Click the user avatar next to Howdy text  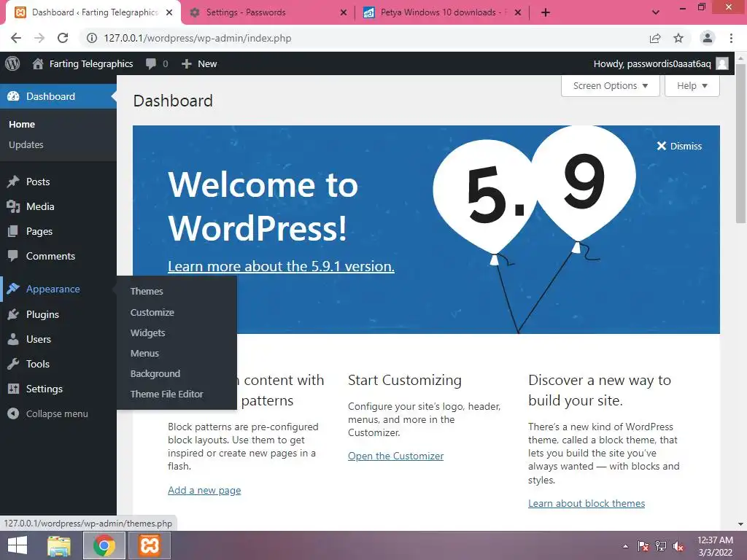coord(722,64)
